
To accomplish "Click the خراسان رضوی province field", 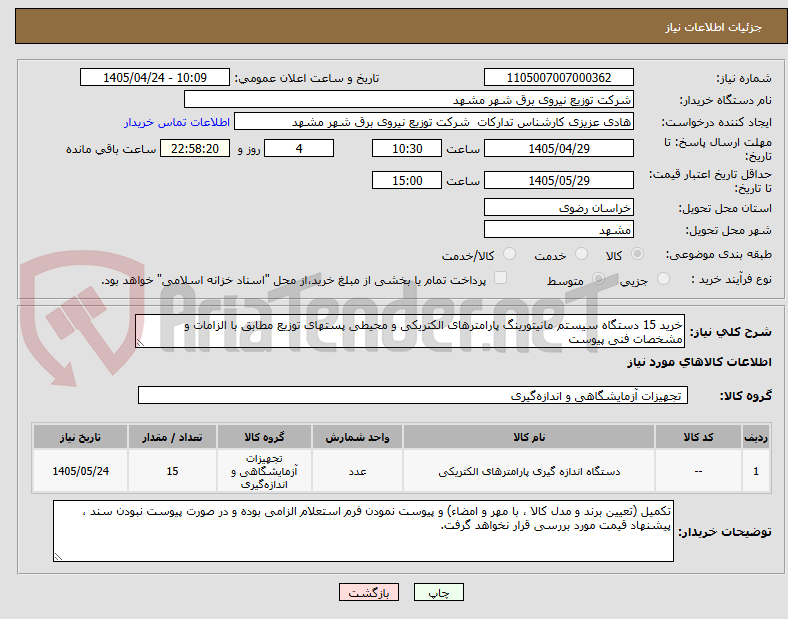I will [x=558, y=207].
